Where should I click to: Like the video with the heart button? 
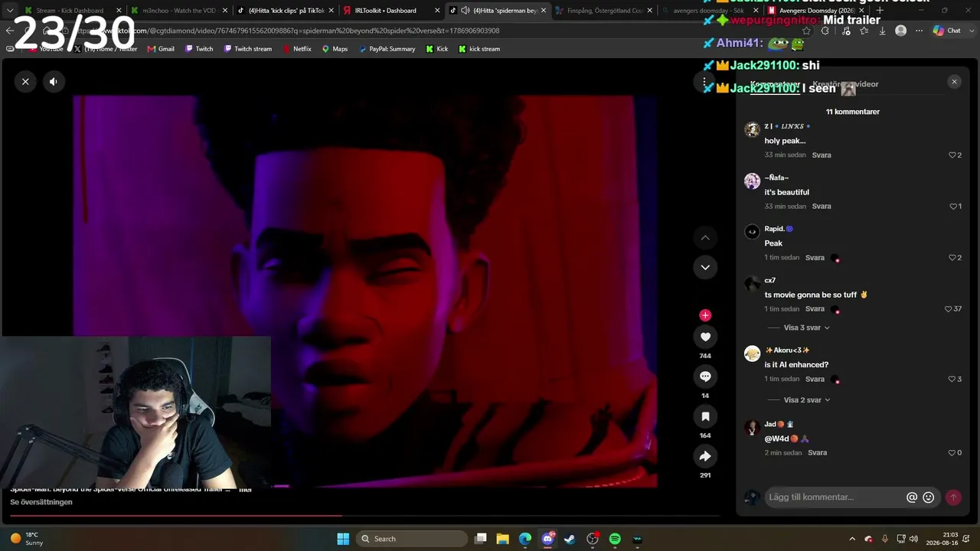point(705,337)
